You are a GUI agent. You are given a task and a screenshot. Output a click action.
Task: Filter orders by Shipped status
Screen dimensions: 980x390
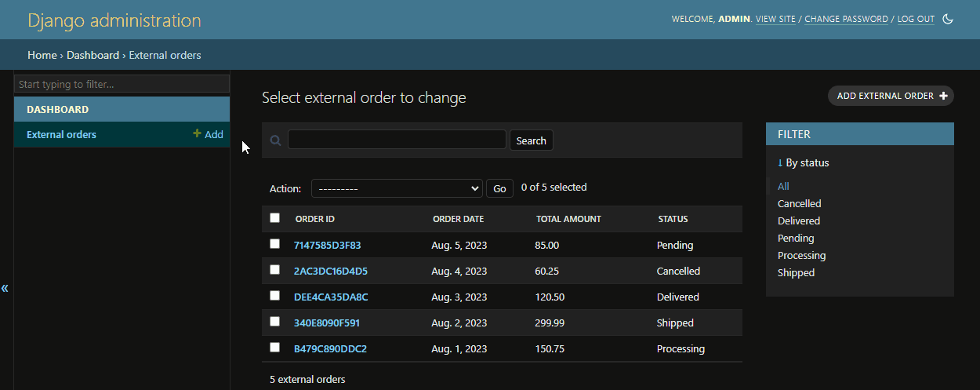point(796,273)
